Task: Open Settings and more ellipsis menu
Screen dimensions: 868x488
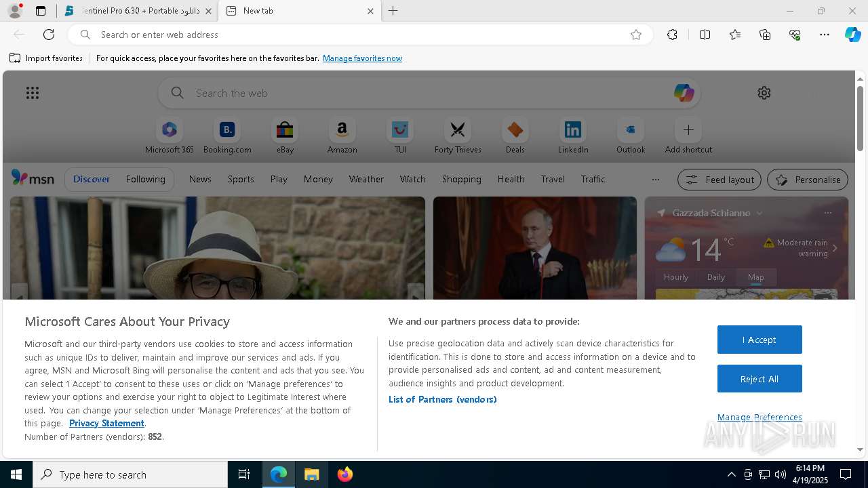Action: (825, 35)
